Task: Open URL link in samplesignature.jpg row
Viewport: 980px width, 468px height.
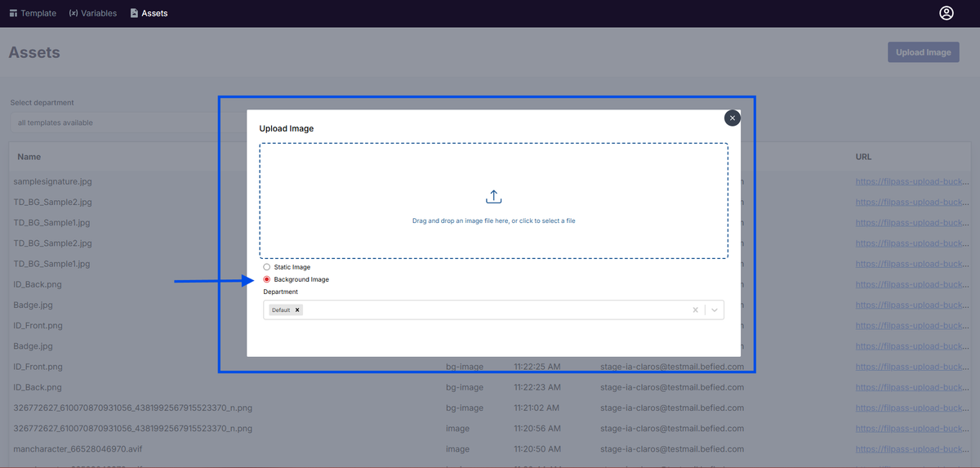Action: [912, 181]
